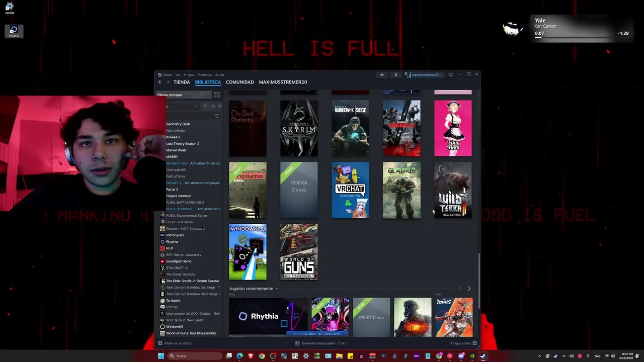Image resolution: width=644 pixels, height=362 pixels.
Task: Switch to the COMUNIDAD tab
Action: pyautogui.click(x=239, y=82)
